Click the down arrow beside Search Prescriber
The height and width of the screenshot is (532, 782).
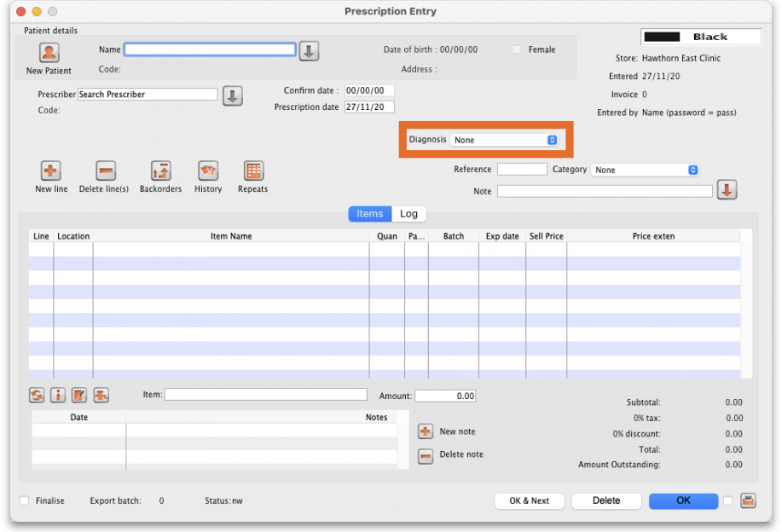coord(233,96)
